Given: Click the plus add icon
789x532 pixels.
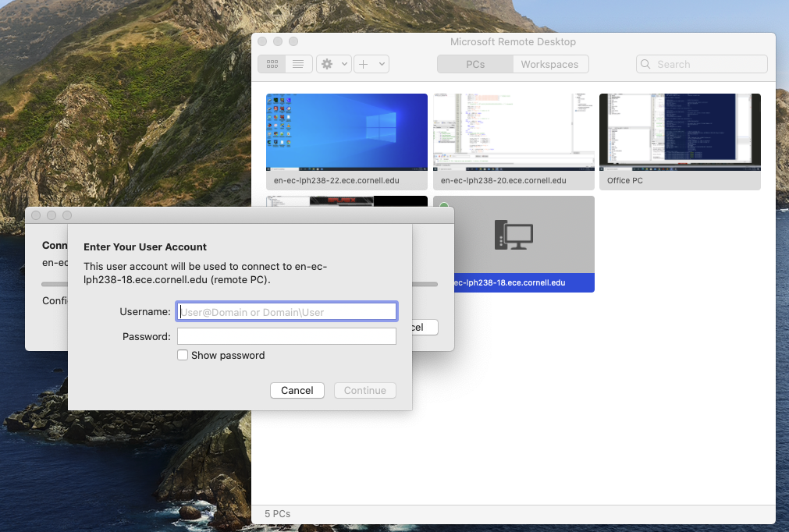Looking at the screenshot, I should (364, 64).
